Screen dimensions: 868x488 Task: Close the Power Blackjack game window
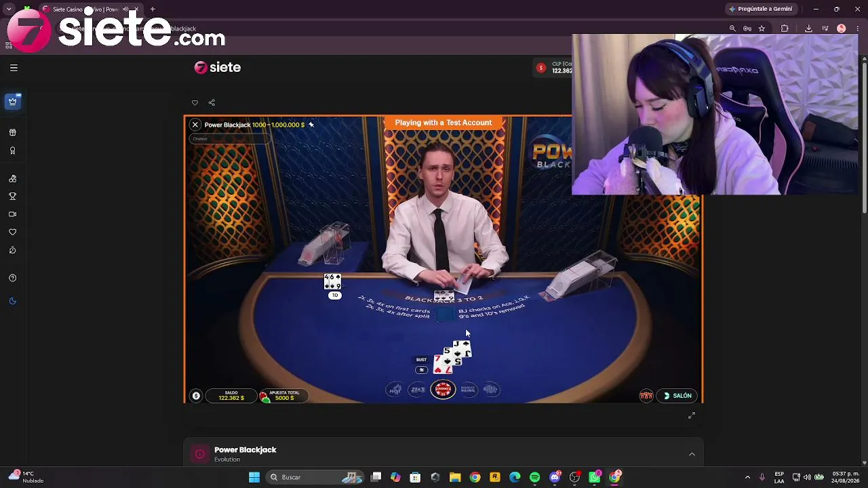tap(195, 125)
